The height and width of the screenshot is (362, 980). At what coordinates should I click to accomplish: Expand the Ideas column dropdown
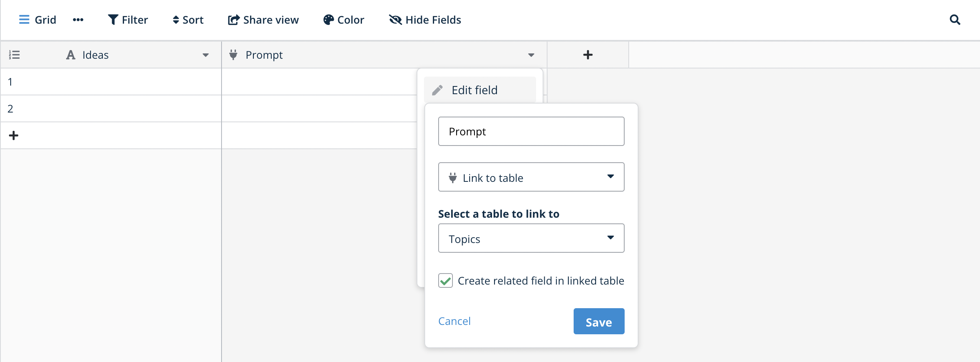(x=206, y=55)
